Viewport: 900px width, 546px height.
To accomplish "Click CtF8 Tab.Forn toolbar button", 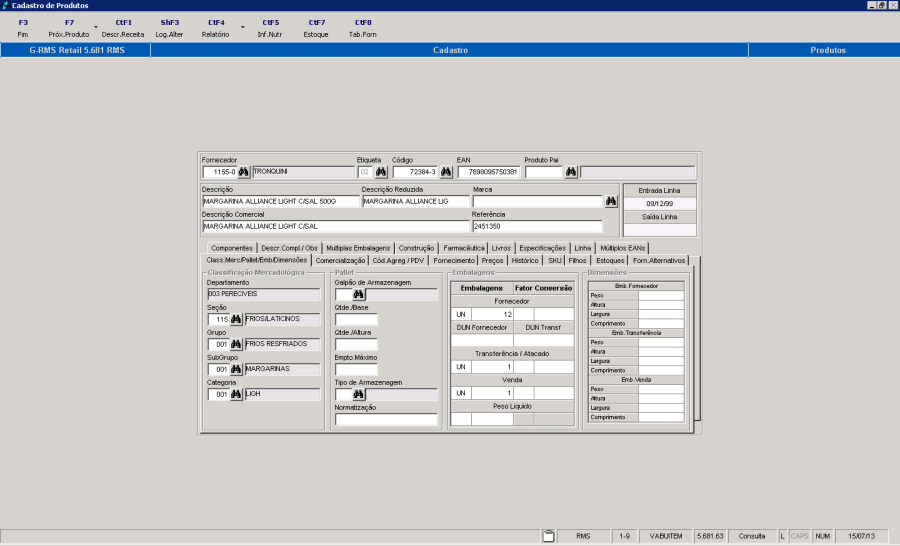I will (363, 28).
